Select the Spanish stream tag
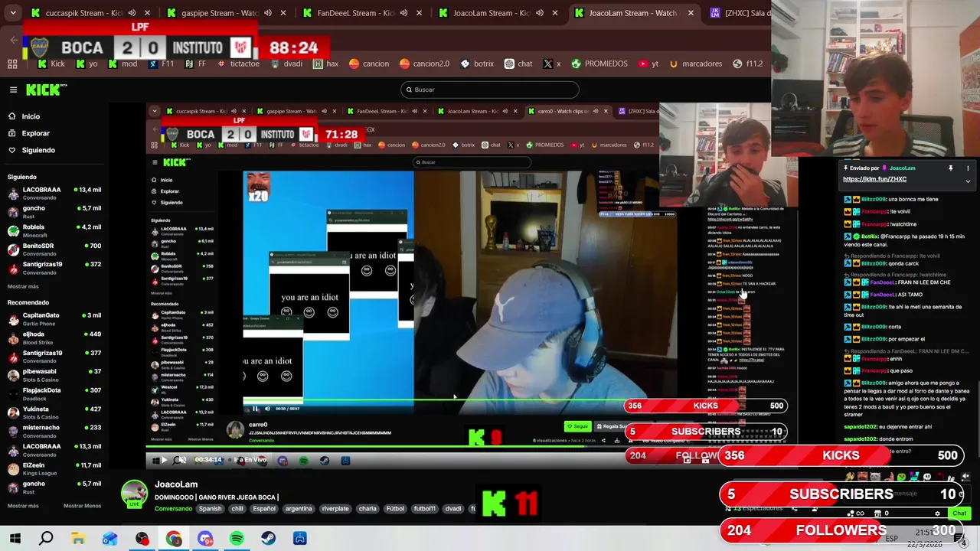Viewport: 980px width, 551px height. pos(210,509)
